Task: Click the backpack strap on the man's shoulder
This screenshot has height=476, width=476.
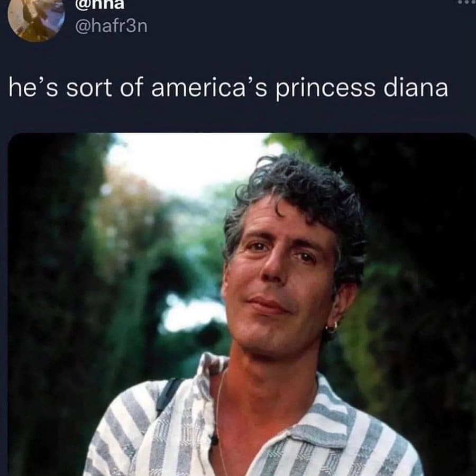Action: (168, 396)
